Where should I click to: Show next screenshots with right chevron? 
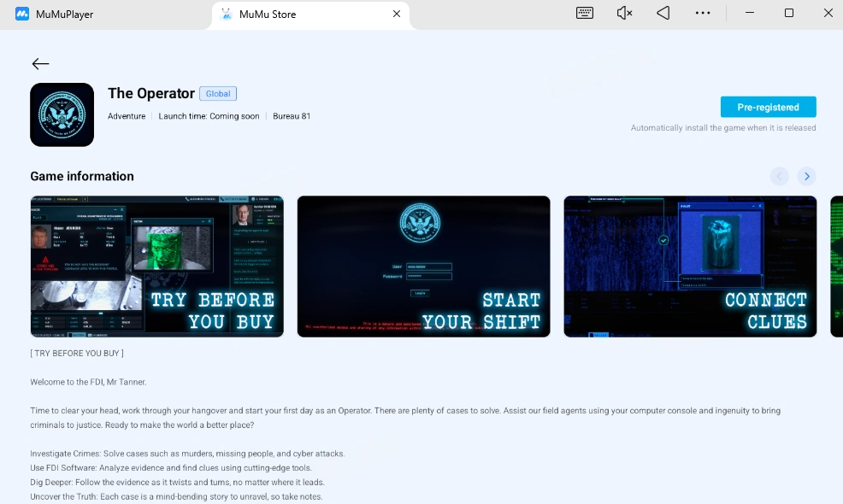pos(806,176)
